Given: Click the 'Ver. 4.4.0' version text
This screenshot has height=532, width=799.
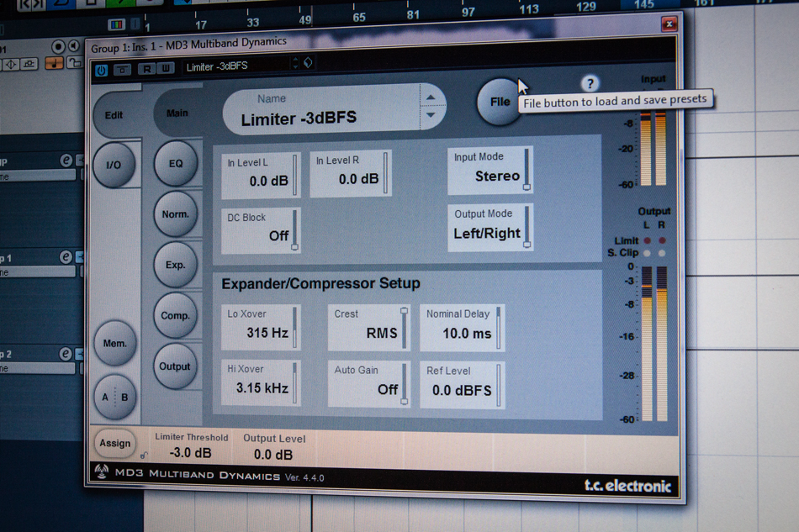Looking at the screenshot, I should pos(304,477).
